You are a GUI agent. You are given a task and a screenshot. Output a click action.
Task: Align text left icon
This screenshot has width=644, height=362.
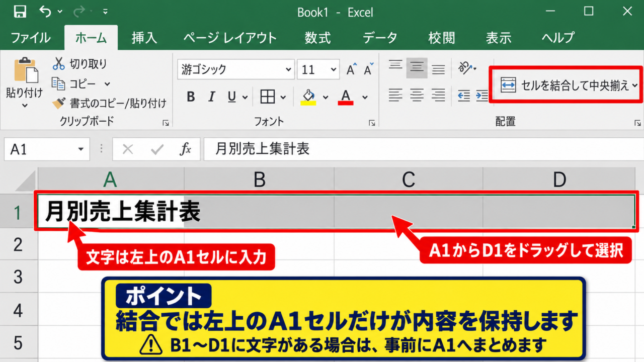pyautogui.click(x=396, y=95)
